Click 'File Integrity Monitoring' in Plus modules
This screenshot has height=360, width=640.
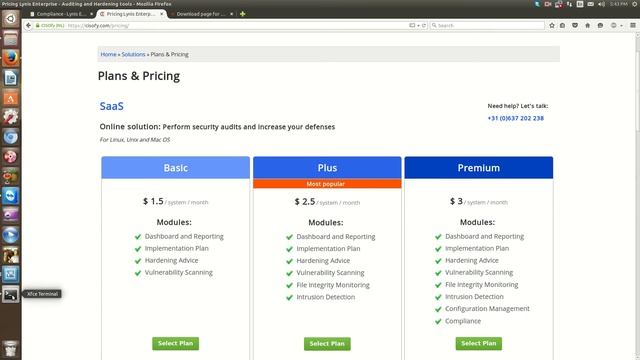(x=333, y=285)
